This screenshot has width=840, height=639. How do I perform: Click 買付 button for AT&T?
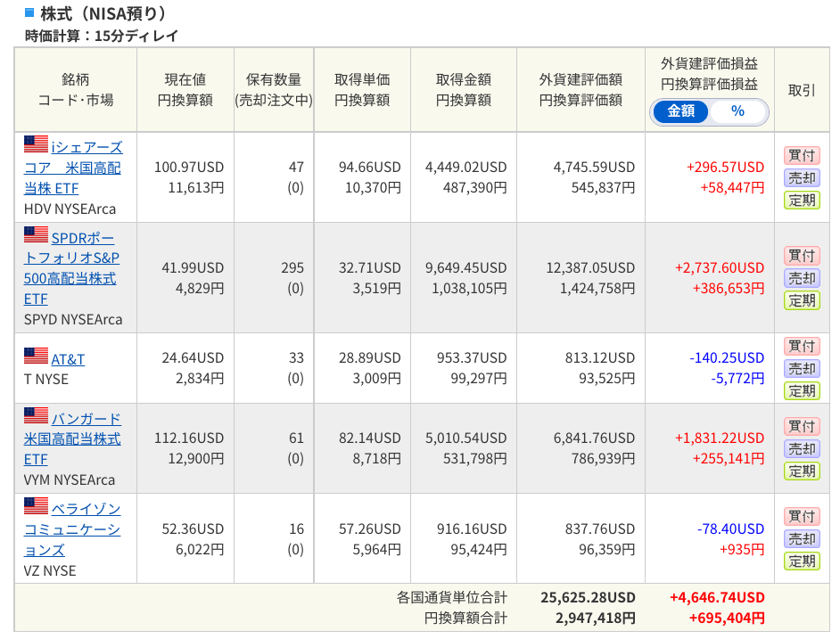click(802, 346)
